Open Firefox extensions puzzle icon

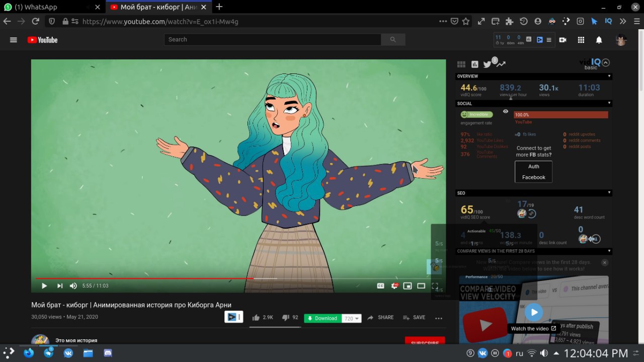tap(510, 21)
